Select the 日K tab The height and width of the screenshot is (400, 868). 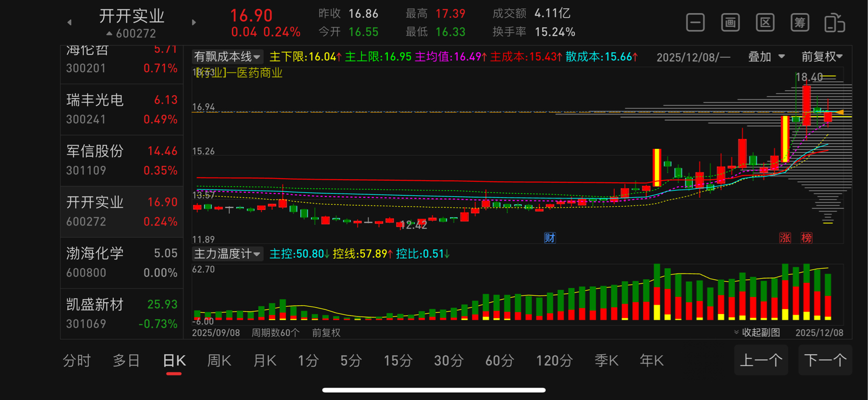point(174,360)
